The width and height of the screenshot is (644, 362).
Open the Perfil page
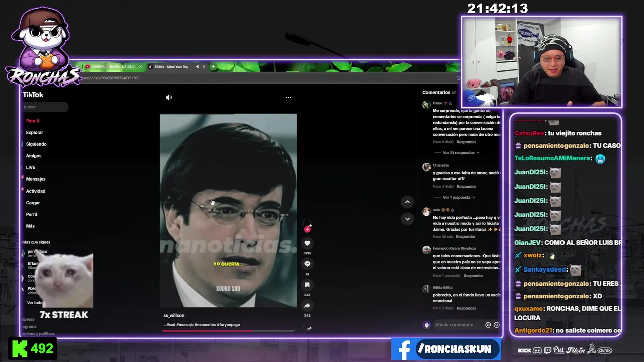click(31, 214)
